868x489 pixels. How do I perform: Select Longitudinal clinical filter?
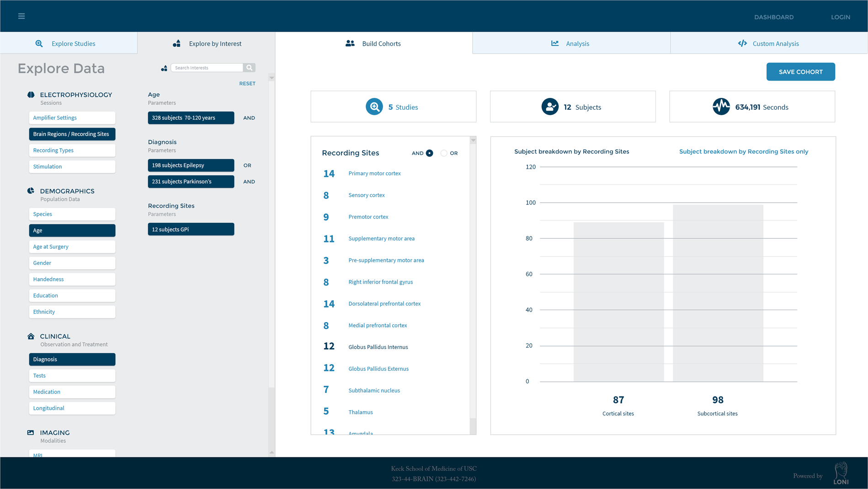[x=72, y=408]
